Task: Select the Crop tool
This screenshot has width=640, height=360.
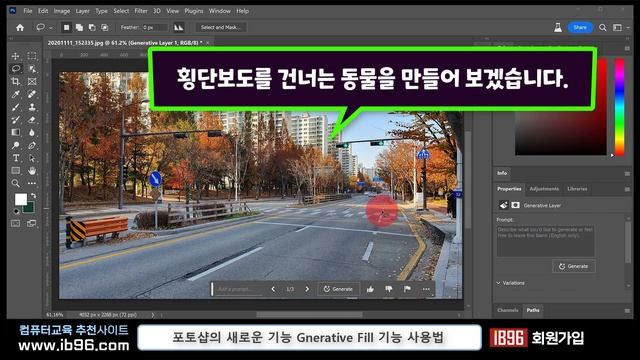Action: (x=16, y=82)
